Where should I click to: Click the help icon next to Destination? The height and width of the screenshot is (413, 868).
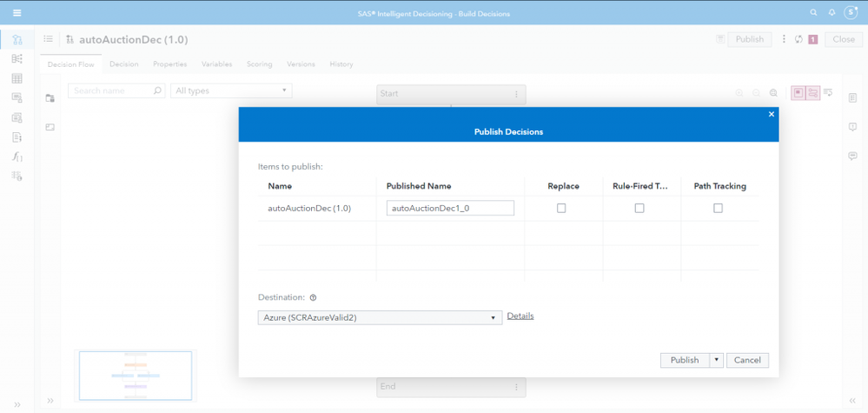coord(313,297)
